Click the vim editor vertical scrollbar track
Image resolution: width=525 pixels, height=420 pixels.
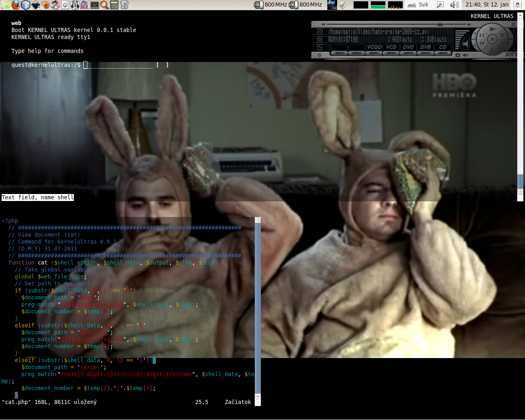(258, 308)
